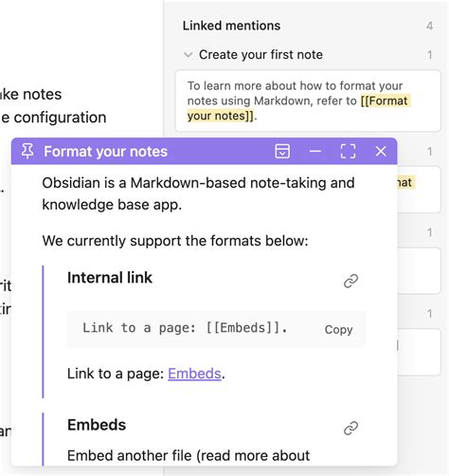Click Copy button in the code block
The width and height of the screenshot is (449, 476).
338,330
